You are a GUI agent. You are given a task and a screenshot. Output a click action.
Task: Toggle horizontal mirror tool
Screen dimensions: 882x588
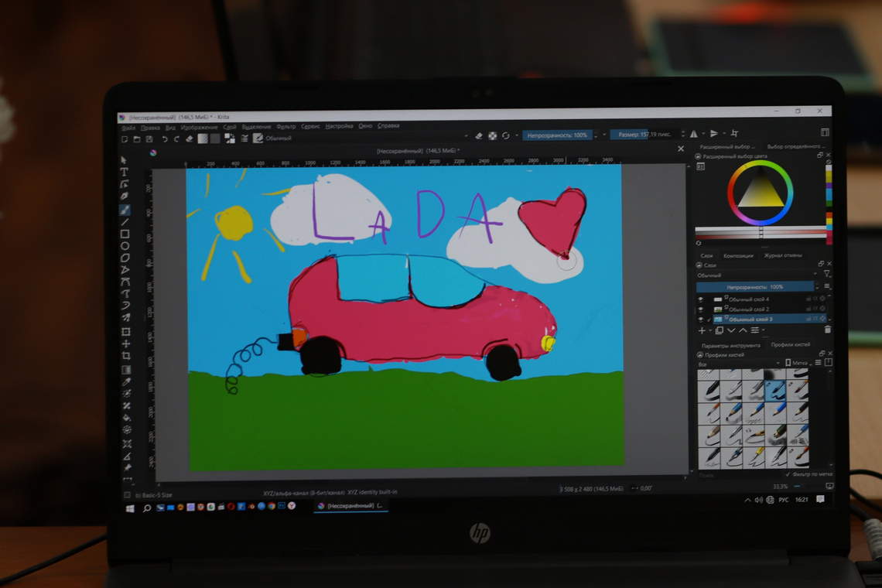click(693, 134)
